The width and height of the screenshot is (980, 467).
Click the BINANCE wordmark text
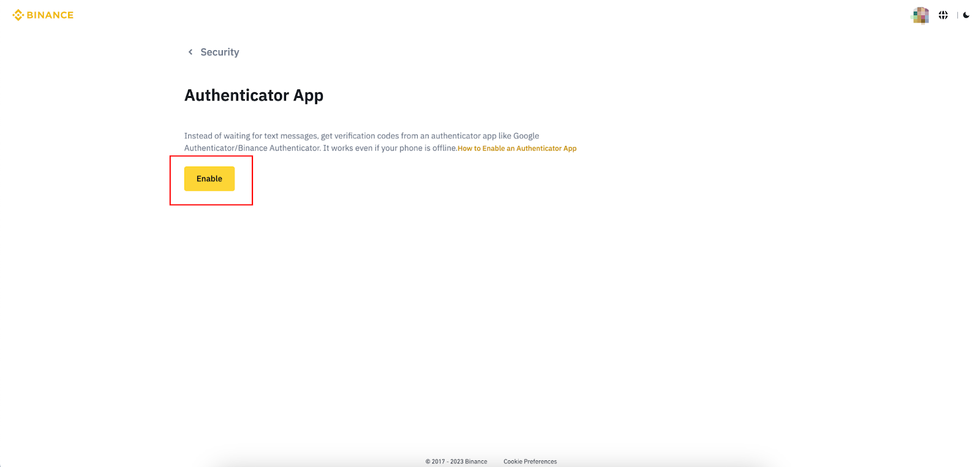pos(50,15)
